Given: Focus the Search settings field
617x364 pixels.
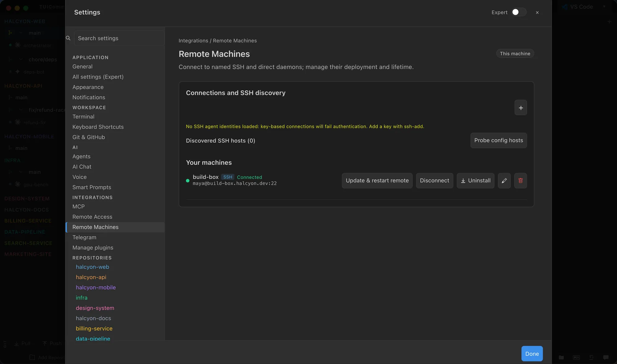Looking at the screenshot, I should click(x=119, y=38).
